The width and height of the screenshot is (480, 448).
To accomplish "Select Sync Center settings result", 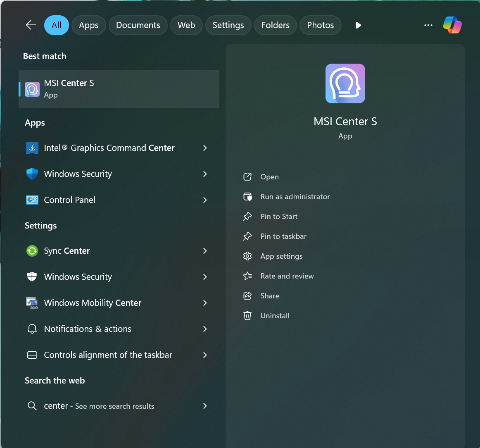I will click(x=67, y=251).
